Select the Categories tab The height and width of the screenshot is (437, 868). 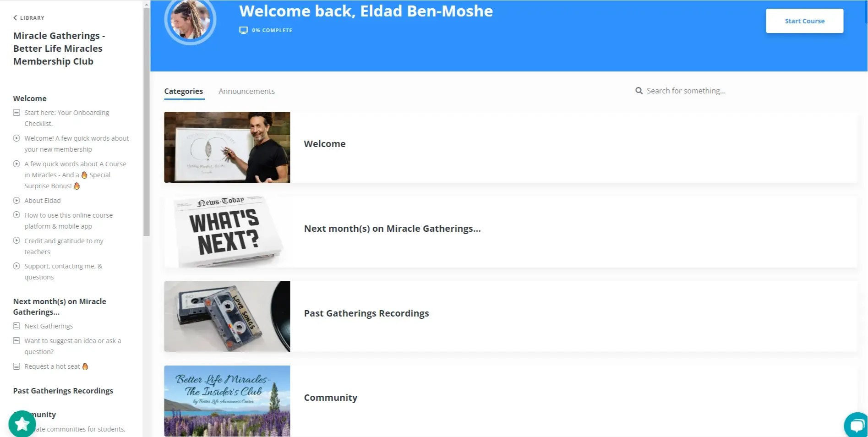(x=184, y=91)
